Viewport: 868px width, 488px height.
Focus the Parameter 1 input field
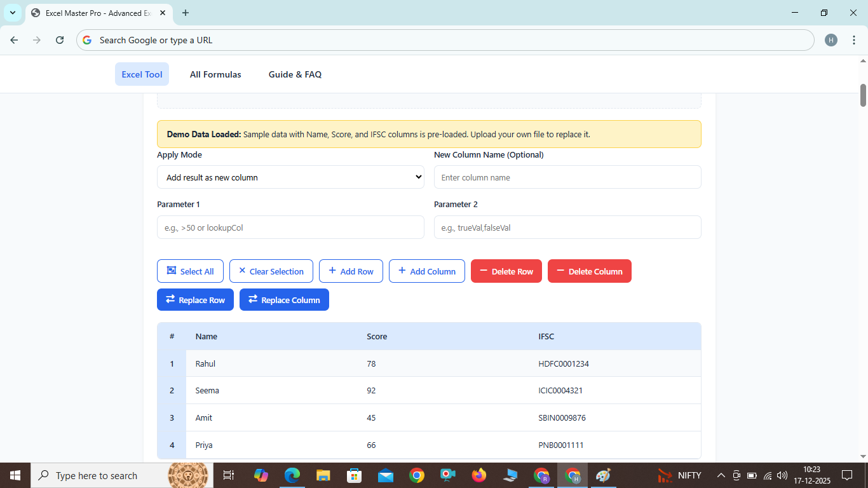coord(290,227)
